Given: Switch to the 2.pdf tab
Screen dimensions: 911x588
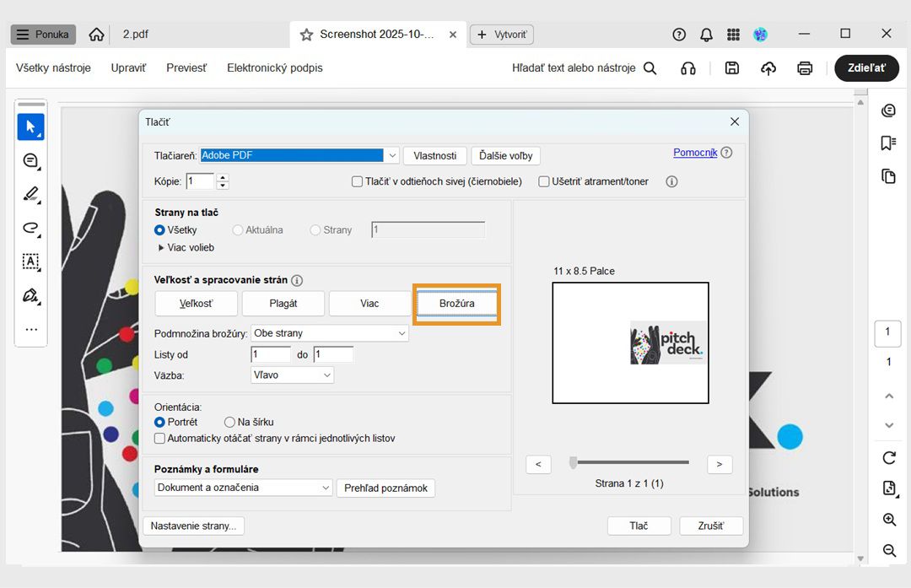Looking at the screenshot, I should [135, 35].
